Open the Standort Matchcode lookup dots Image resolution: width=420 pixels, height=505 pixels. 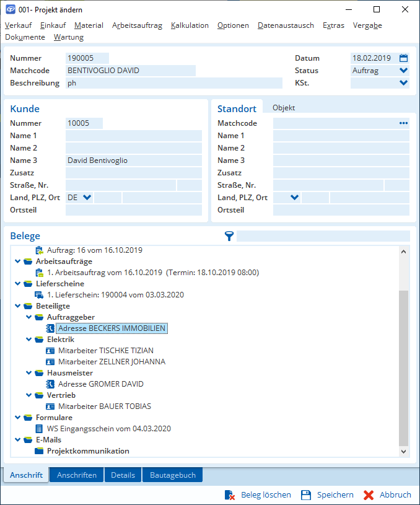tap(403, 123)
